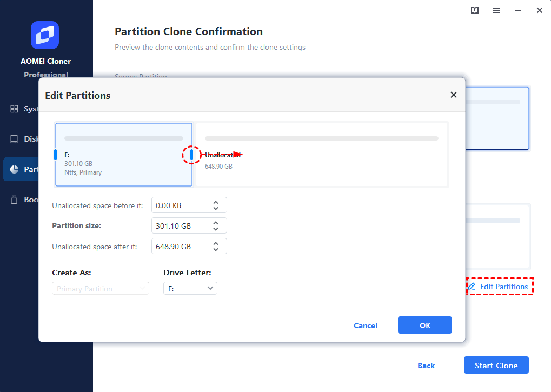Click the Bootable media sidebar icon

pos(14,200)
